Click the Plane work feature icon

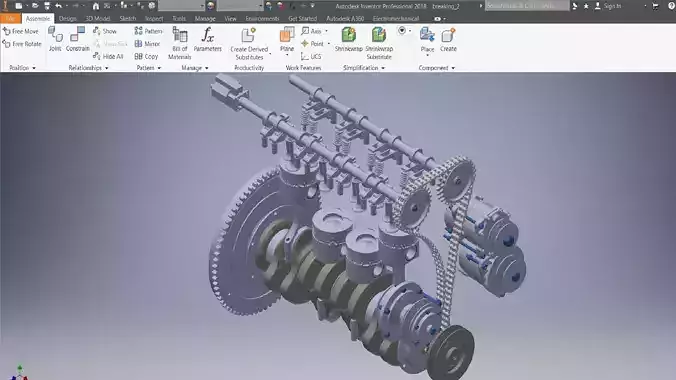coord(287,35)
